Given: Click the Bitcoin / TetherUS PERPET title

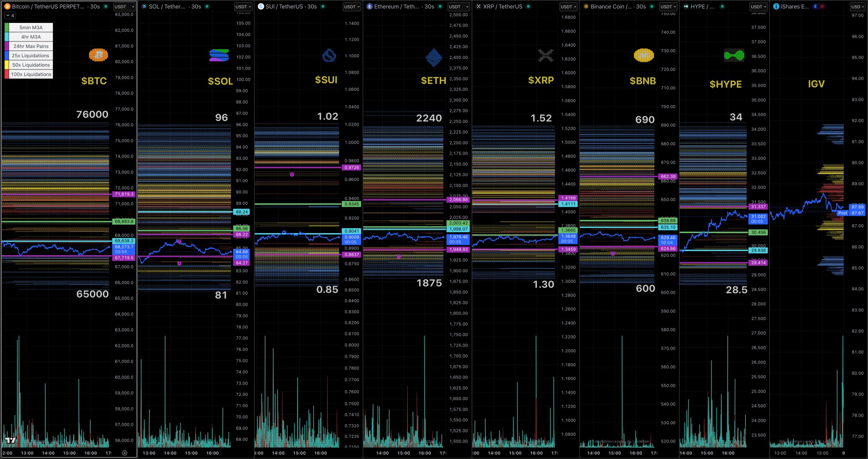Looking at the screenshot, I should tap(48, 6).
